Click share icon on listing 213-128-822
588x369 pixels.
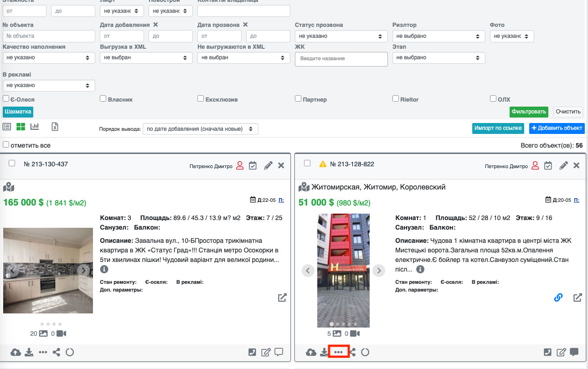coord(352,352)
